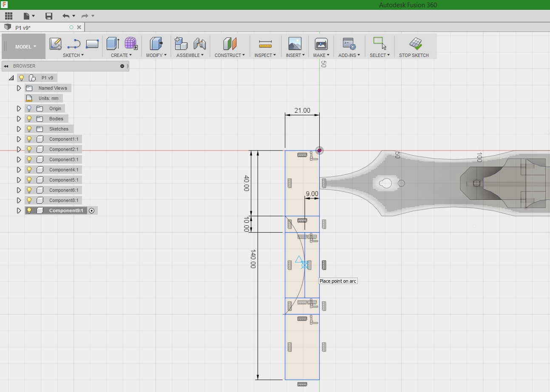Click the Undo arrow

point(66,16)
